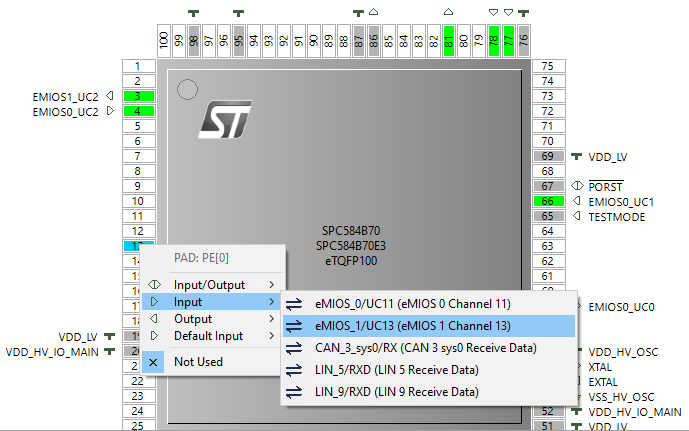Click triangle icon above pin 78
This screenshot has width=689, height=431.
click(x=493, y=12)
